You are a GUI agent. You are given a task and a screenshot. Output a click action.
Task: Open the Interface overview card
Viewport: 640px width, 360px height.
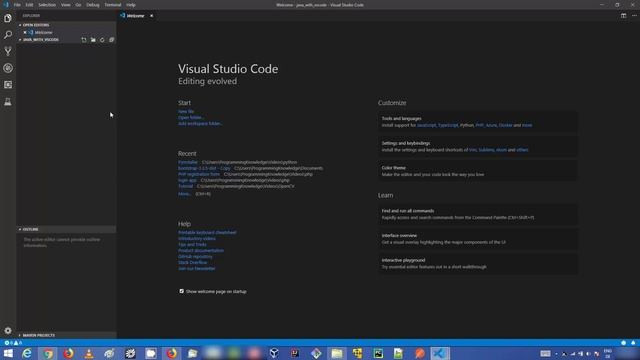(x=478, y=239)
